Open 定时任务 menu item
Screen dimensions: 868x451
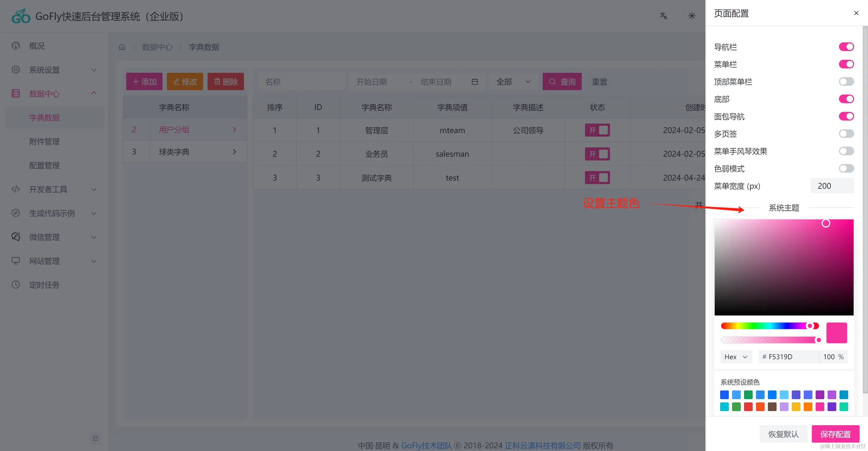pyautogui.click(x=54, y=285)
